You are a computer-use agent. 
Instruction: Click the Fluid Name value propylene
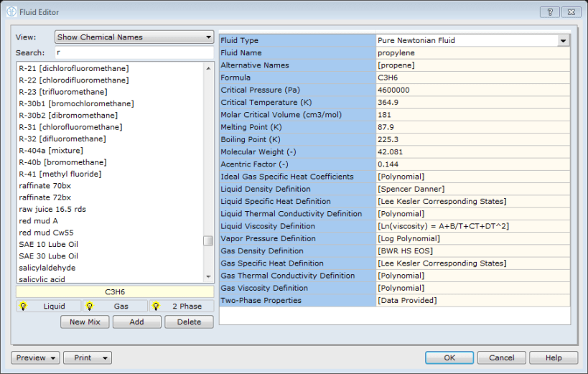[x=473, y=53]
